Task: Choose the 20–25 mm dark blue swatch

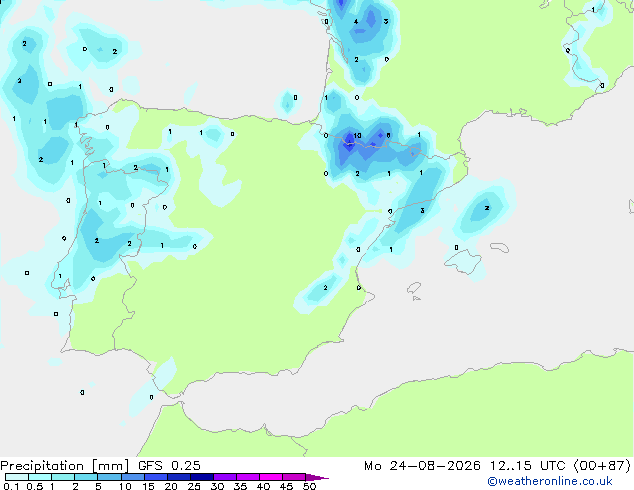Action: (179, 477)
